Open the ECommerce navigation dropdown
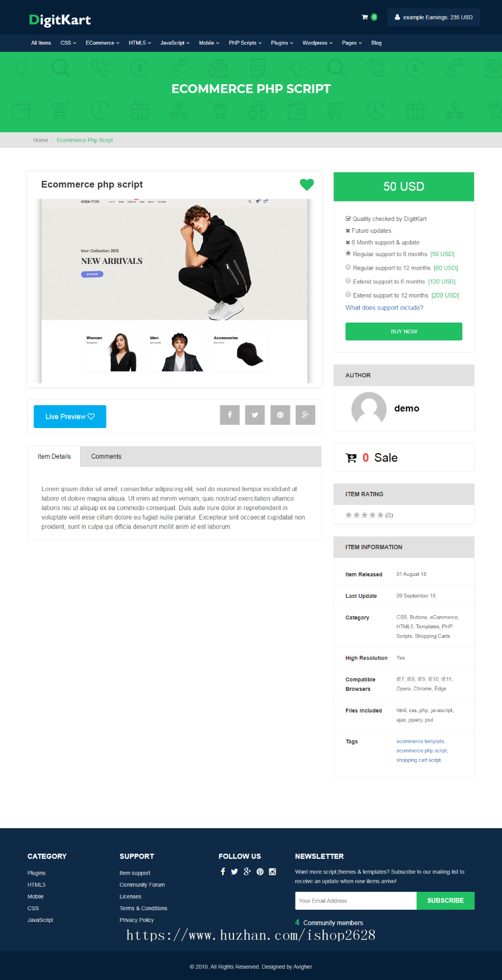The height and width of the screenshot is (980, 502). pyautogui.click(x=103, y=43)
